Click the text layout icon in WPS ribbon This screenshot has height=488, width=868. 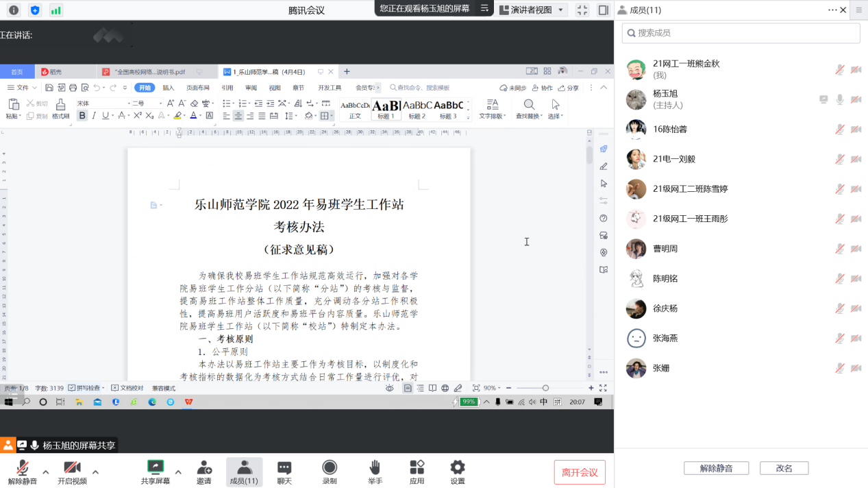click(493, 105)
